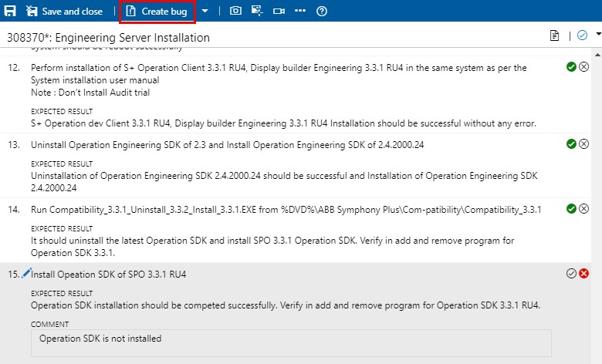Click the Create bug button

click(157, 12)
